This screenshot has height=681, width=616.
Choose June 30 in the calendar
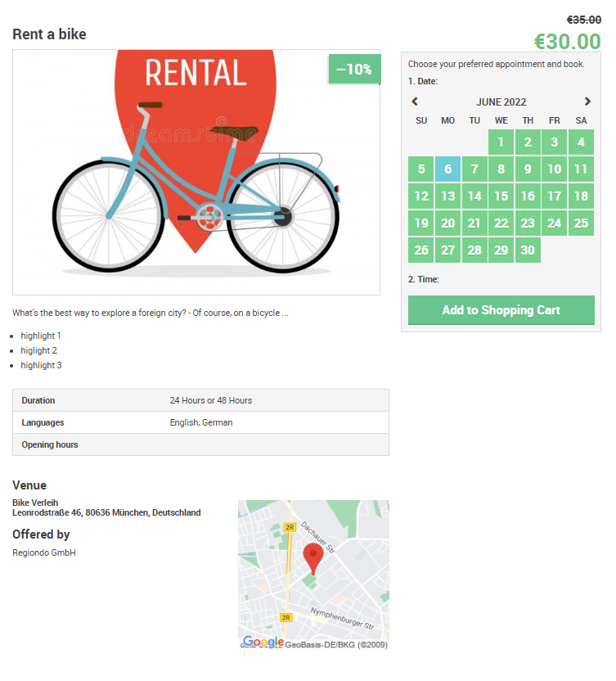click(x=528, y=250)
